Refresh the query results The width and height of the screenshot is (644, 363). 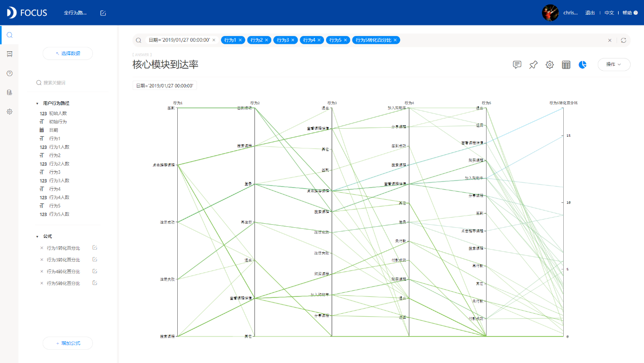click(623, 40)
